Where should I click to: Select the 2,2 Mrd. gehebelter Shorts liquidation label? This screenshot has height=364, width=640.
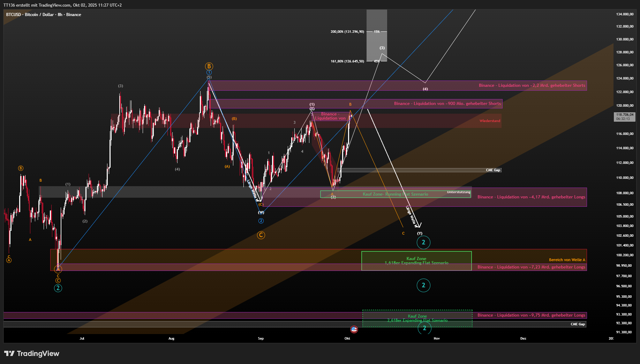[532, 85]
